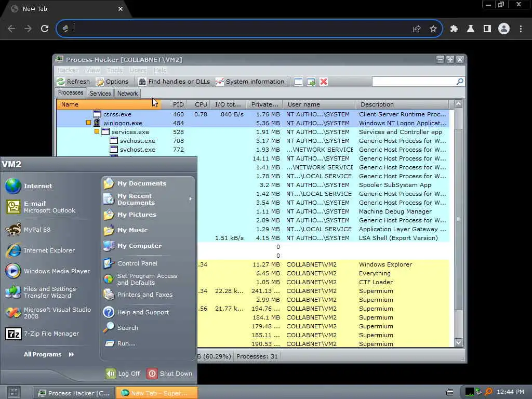Expand My Recent Documents submenu
The width and height of the screenshot is (532, 399).
pyautogui.click(x=148, y=199)
